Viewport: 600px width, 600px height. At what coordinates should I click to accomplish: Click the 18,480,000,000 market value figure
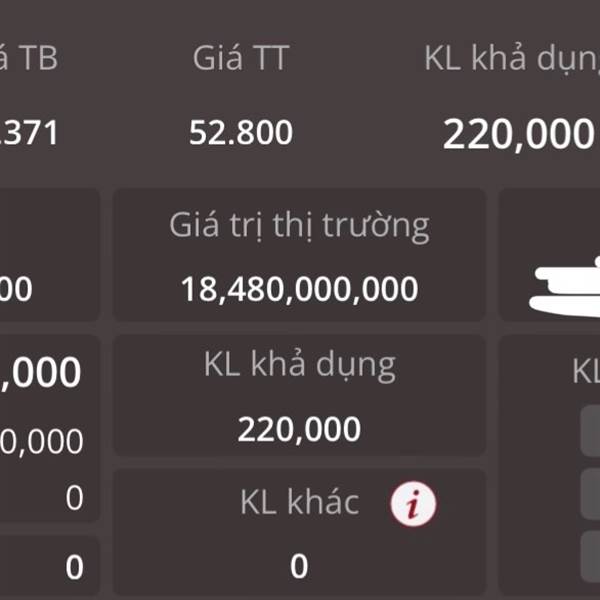tap(299, 289)
